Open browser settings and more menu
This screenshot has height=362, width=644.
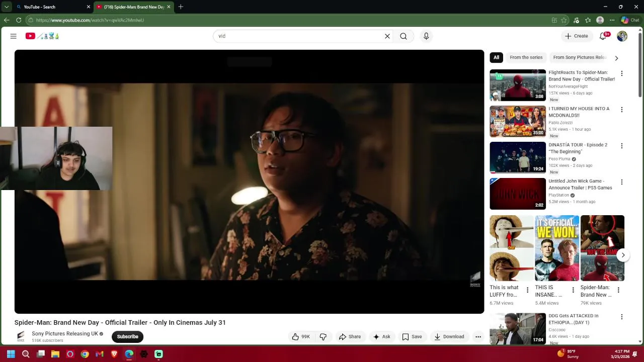tap(612, 20)
